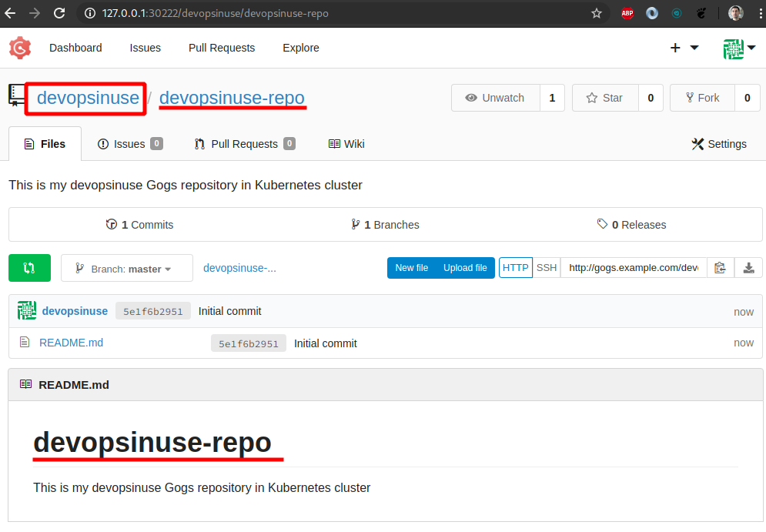
Task: Open commit 5e1f6b2951 in the header row
Action: tap(153, 311)
